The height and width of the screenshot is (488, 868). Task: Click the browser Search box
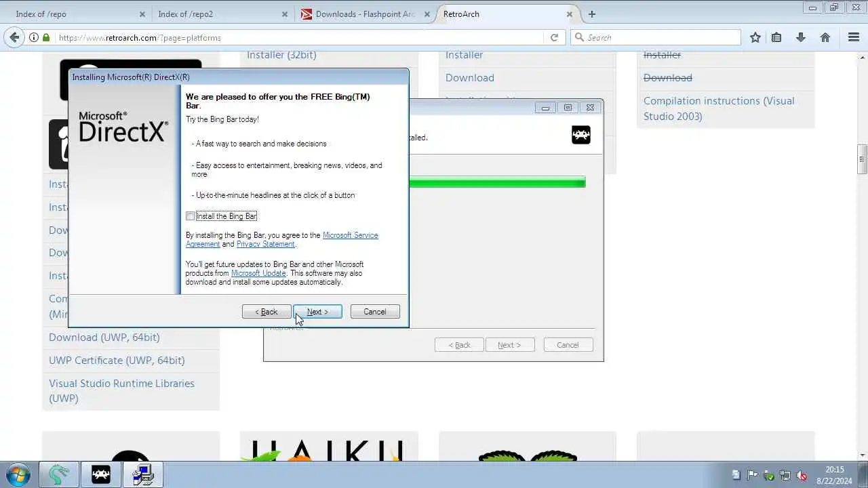point(656,38)
